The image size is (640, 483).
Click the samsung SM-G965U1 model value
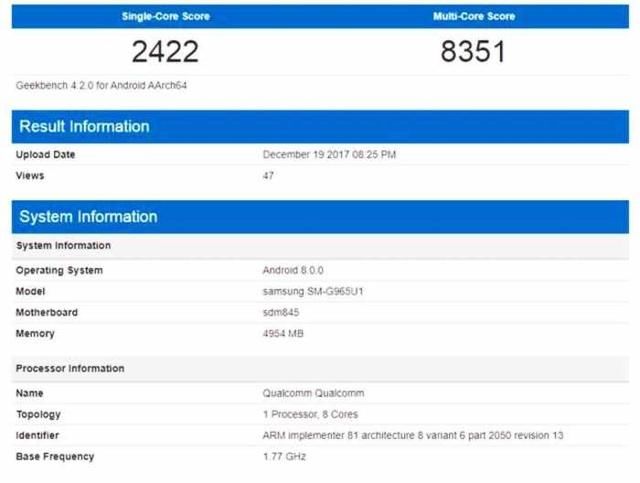314,292
